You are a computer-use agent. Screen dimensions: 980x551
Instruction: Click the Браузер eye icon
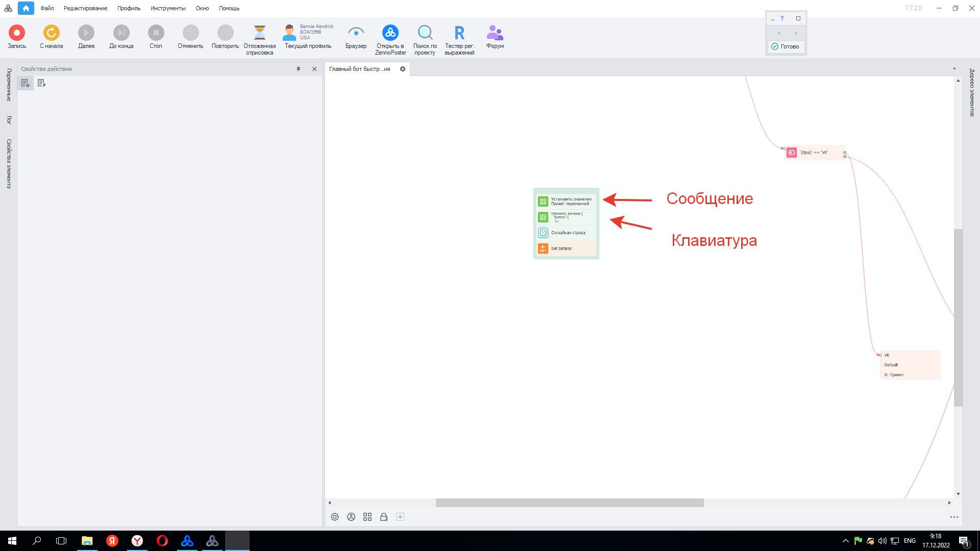(356, 33)
